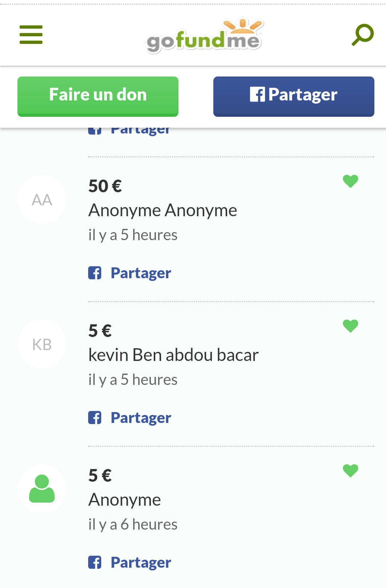The image size is (386, 588).
Task: Share the last Anonyme 5 € donation
Action: (x=140, y=563)
